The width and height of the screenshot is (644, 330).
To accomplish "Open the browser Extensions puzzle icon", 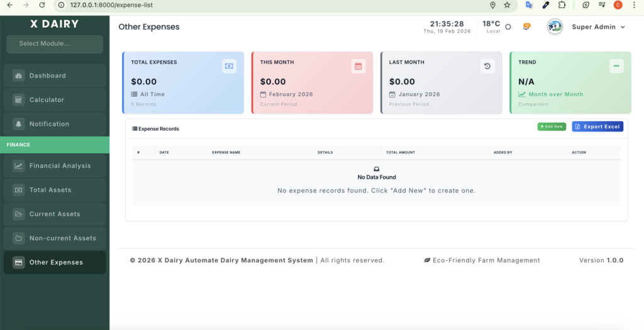I will [562, 5].
